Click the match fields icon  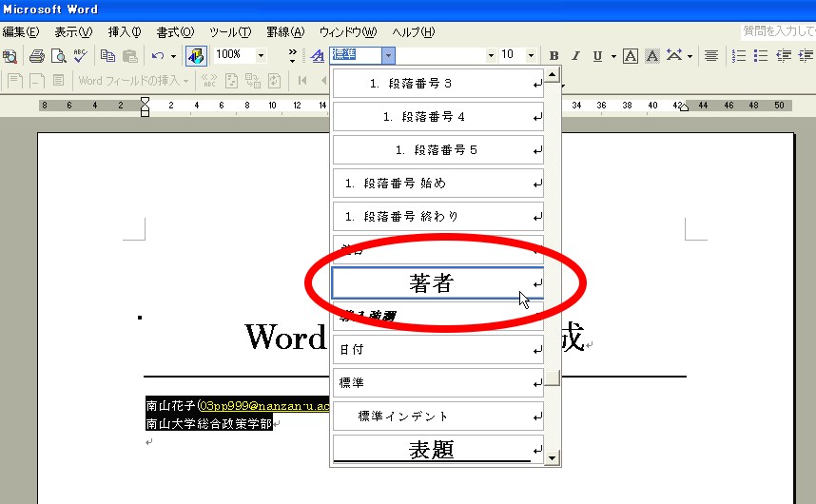coord(253,81)
